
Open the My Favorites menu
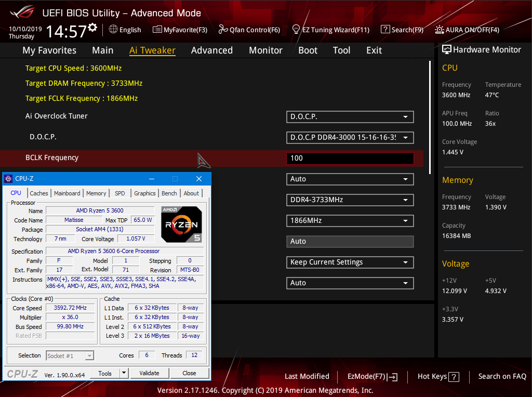[x=49, y=50]
